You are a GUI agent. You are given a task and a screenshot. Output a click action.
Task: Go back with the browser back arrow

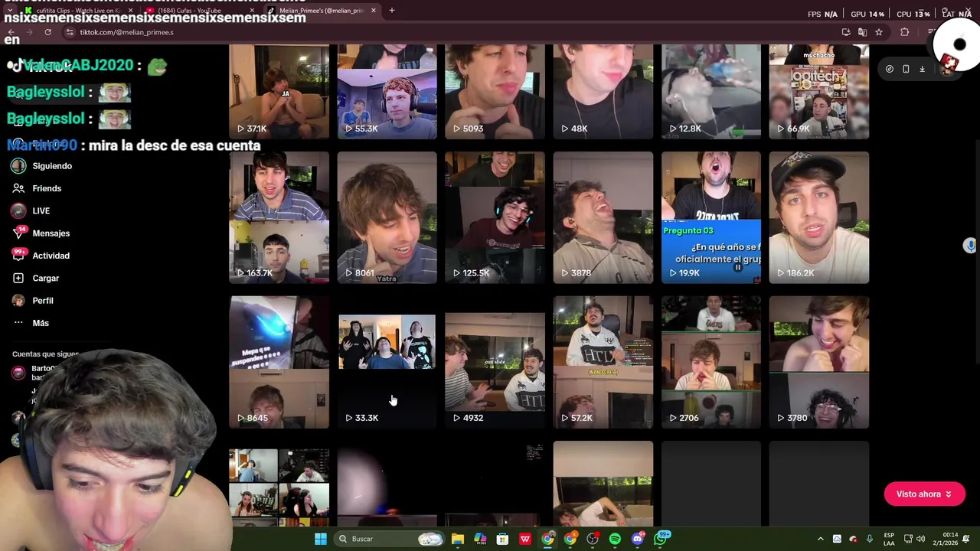[x=11, y=32]
